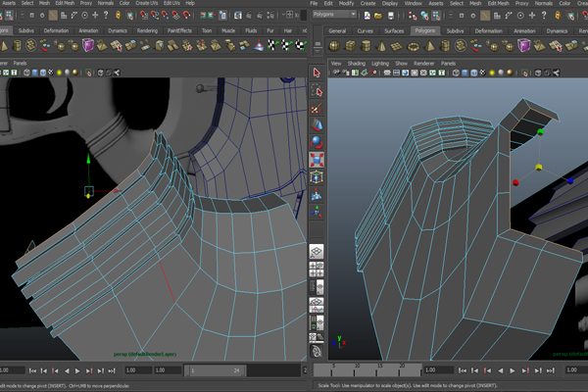Play forwards in left window playback controls
The image size is (588, 392).
(x=77, y=370)
